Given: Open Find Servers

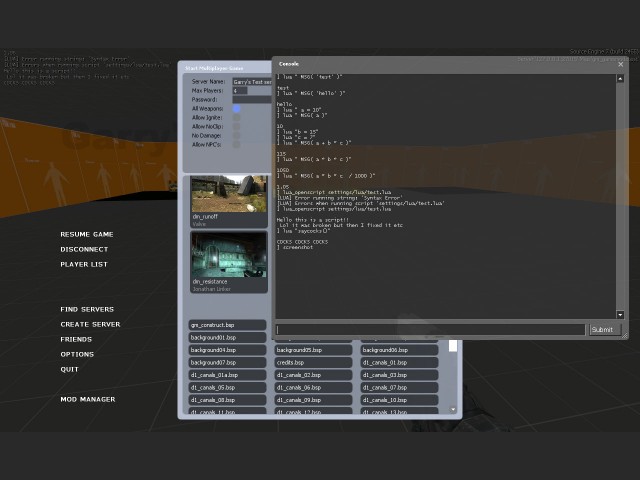Looking at the screenshot, I should pos(87,309).
